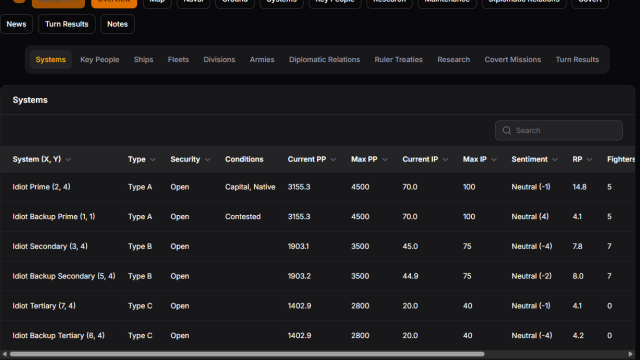
Task: Open the Research sub-tab
Action: click(453, 60)
